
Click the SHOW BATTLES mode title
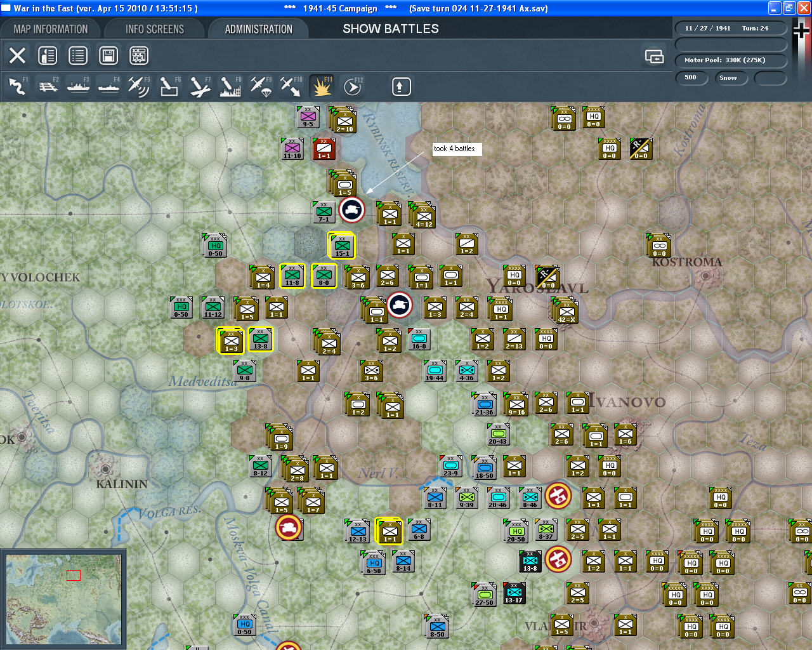point(391,29)
